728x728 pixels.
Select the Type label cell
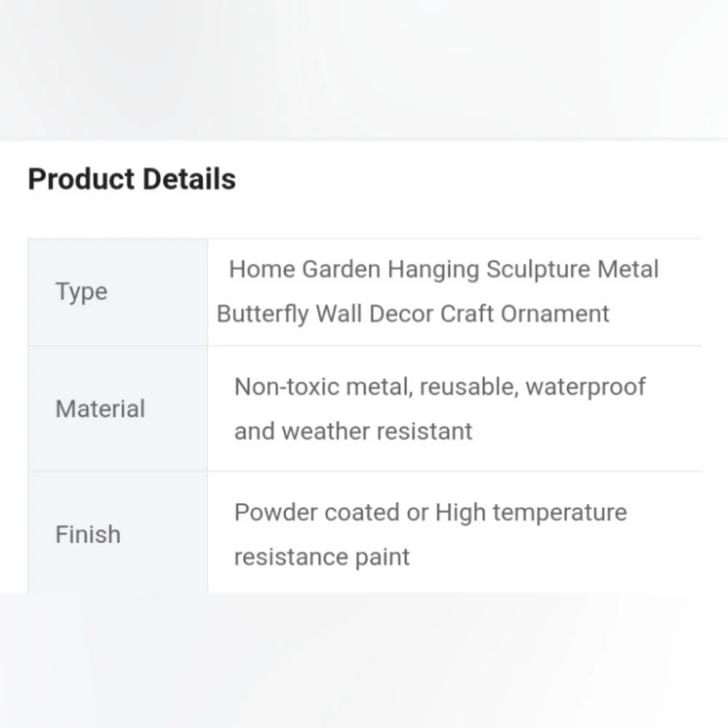click(x=118, y=292)
